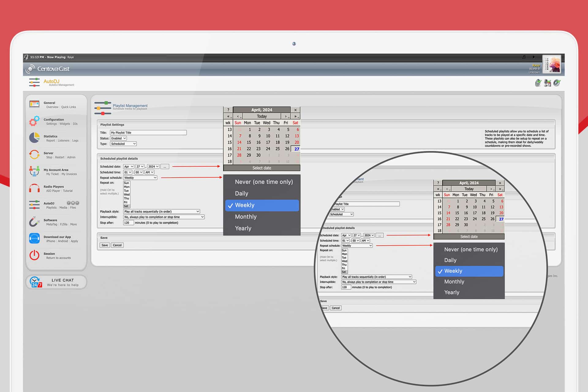Click the Title field in main form
This screenshot has width=588, height=392.
coord(148,133)
